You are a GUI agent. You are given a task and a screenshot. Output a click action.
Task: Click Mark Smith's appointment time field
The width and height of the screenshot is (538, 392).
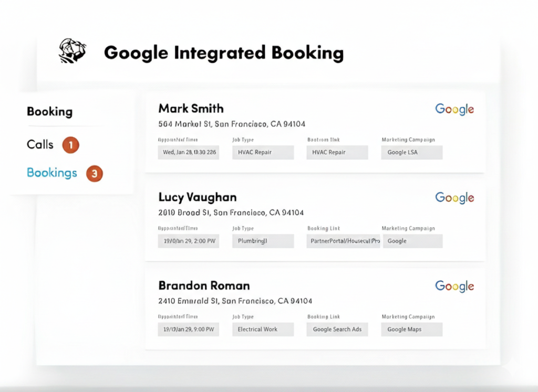[x=188, y=152]
